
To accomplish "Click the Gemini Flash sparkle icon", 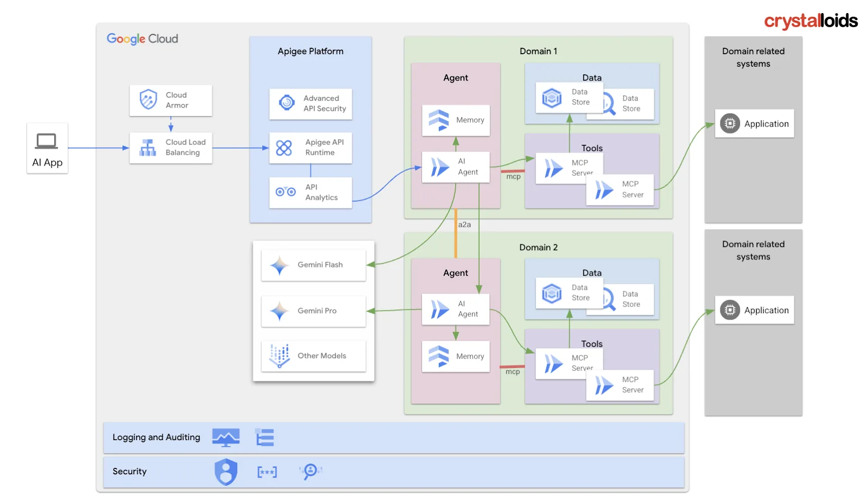I will (x=279, y=265).
